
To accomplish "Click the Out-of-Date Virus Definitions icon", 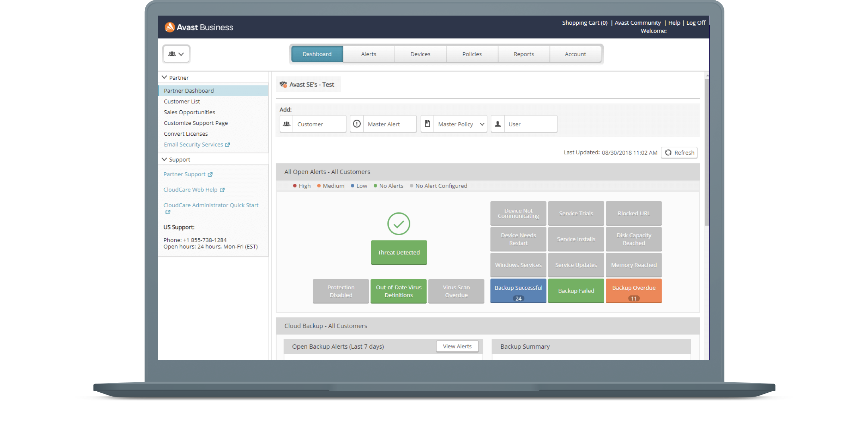I will pyautogui.click(x=399, y=291).
